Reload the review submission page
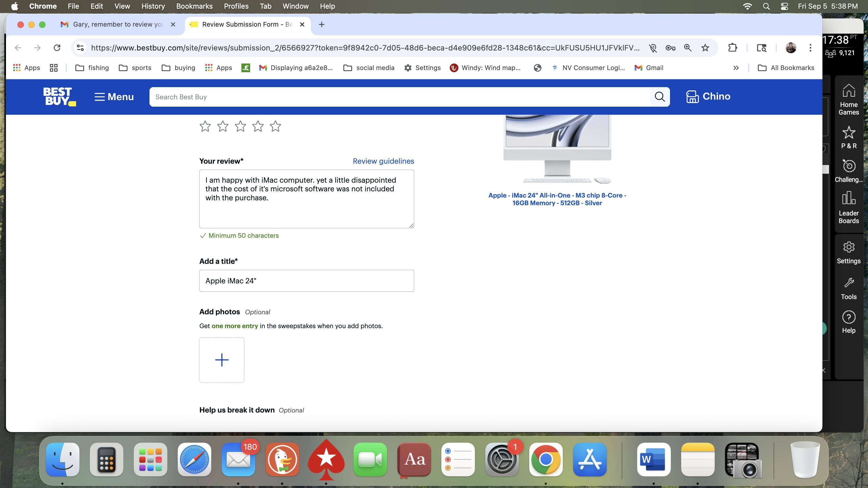The height and width of the screenshot is (488, 868). (x=57, y=48)
